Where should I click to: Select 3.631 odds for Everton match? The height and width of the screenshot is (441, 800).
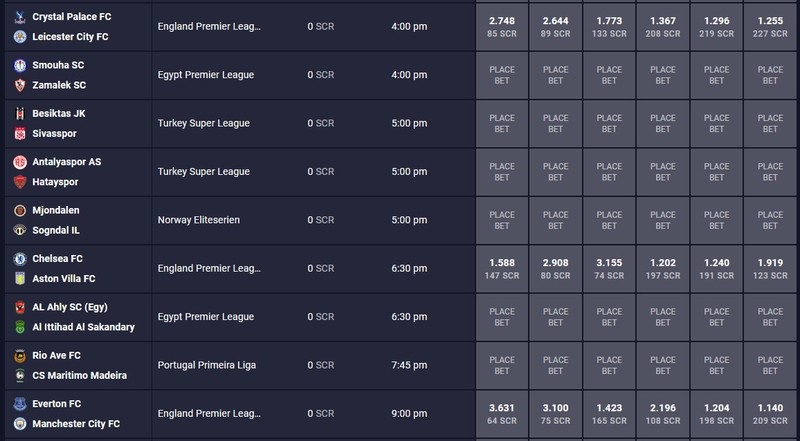502,414
